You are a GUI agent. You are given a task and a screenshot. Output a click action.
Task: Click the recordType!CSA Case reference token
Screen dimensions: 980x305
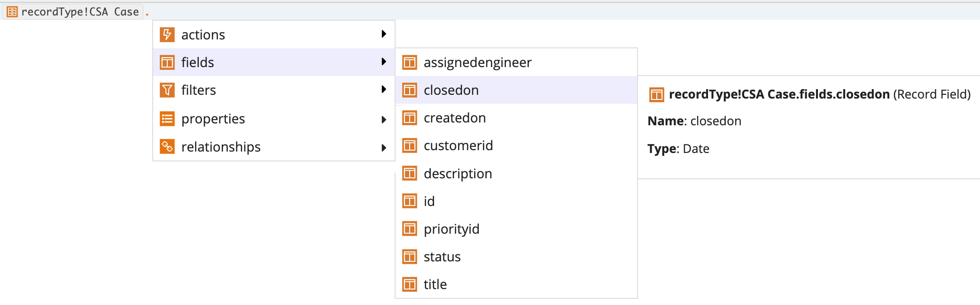click(73, 12)
